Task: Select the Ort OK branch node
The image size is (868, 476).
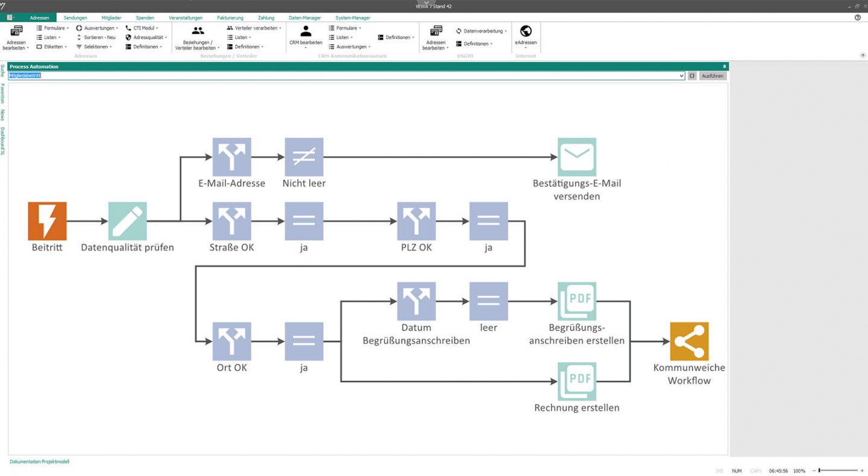Action: point(231,342)
